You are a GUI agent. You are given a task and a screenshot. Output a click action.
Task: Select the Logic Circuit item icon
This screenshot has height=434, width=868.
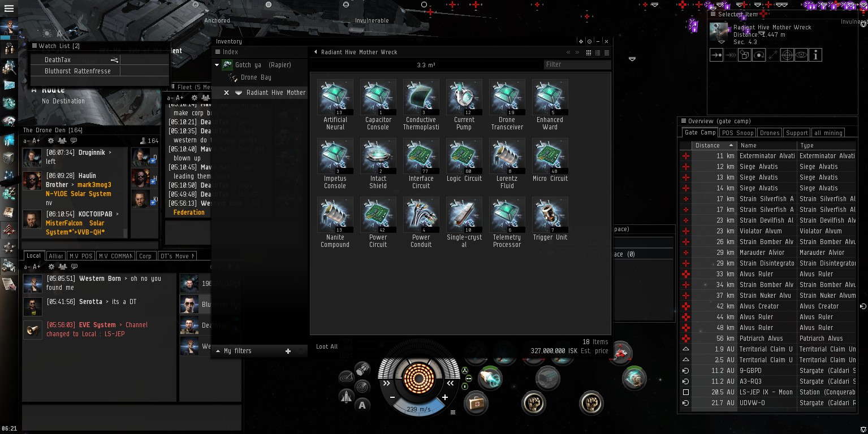[464, 156]
